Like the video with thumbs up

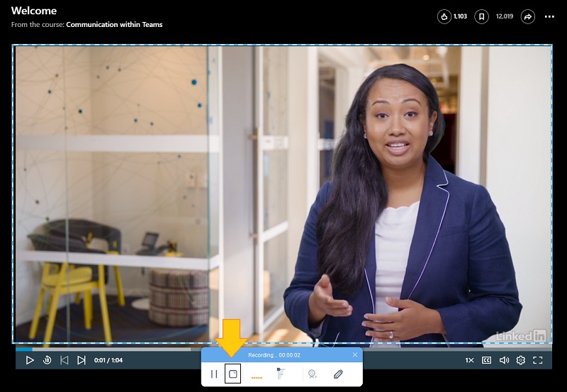[x=445, y=16]
